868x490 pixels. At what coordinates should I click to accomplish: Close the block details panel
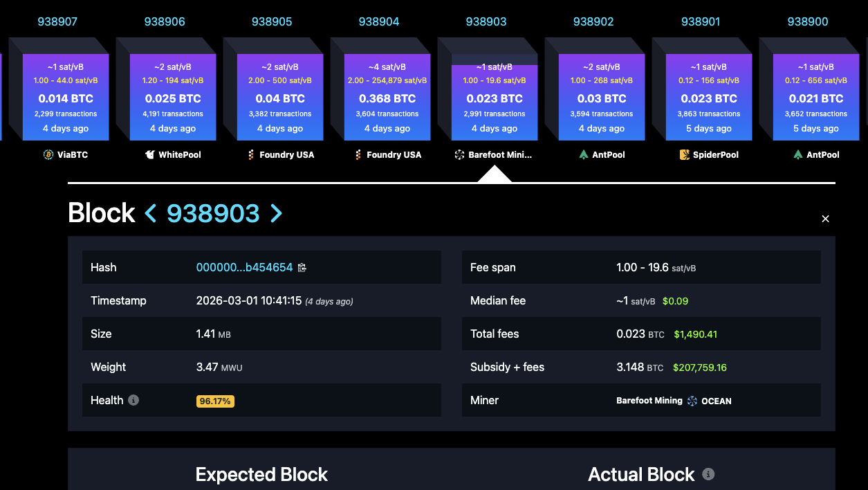[x=824, y=219]
